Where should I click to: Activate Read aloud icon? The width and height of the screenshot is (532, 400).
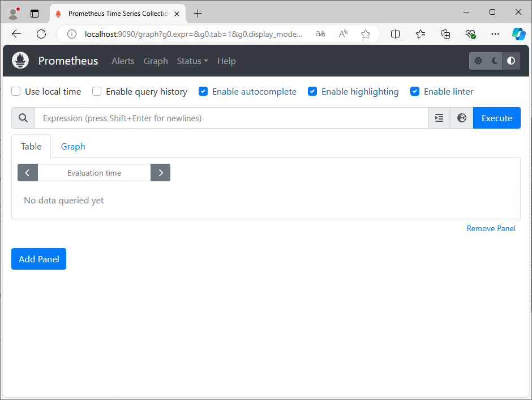(x=343, y=34)
